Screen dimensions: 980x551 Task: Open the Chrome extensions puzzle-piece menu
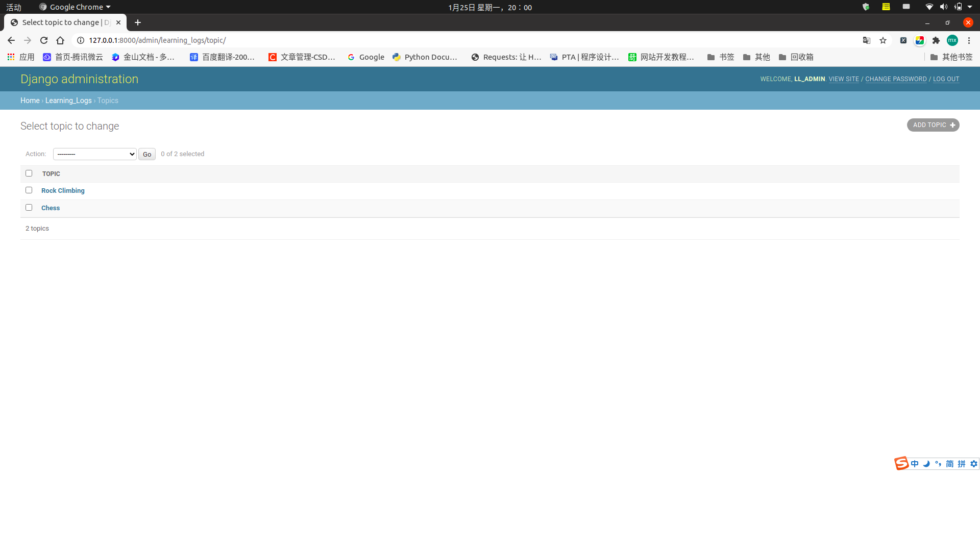click(x=936, y=40)
